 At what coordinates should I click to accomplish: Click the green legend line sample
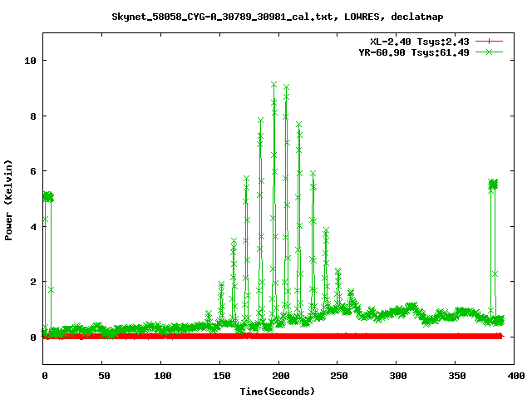coord(489,52)
